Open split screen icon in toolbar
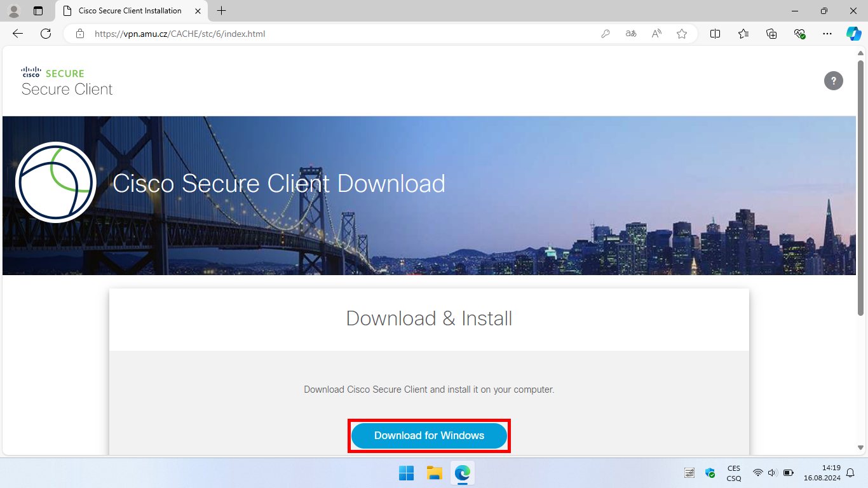The width and height of the screenshot is (868, 488). coord(715,34)
